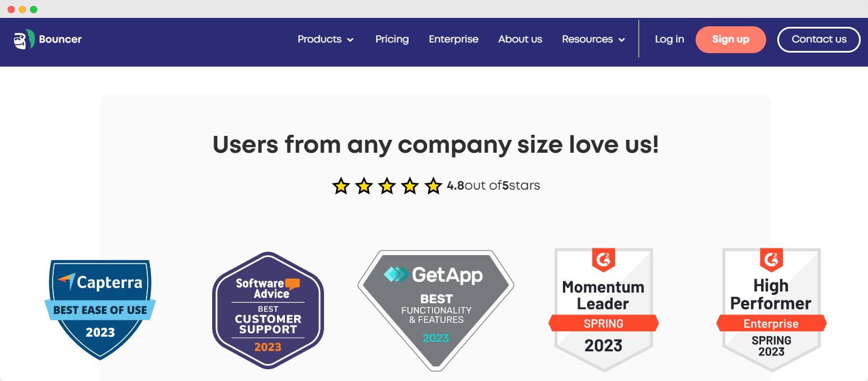Click the Contact us button
The width and height of the screenshot is (868, 381).
coord(819,39)
